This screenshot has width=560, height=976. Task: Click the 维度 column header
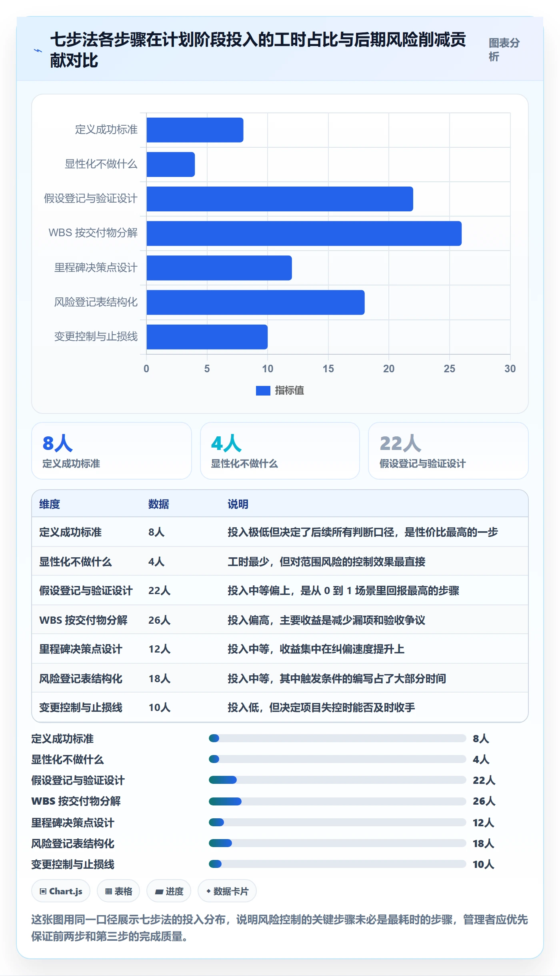coord(50,504)
